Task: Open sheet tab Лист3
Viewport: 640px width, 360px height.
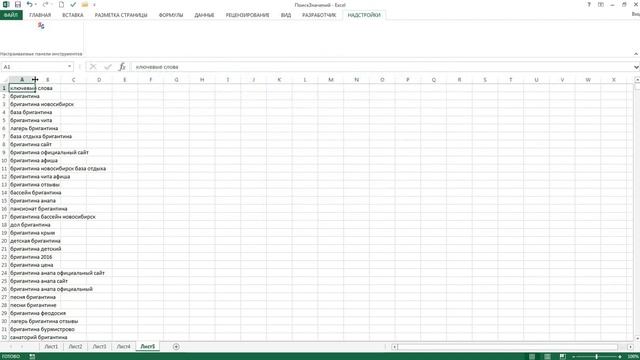Action: click(x=99, y=347)
